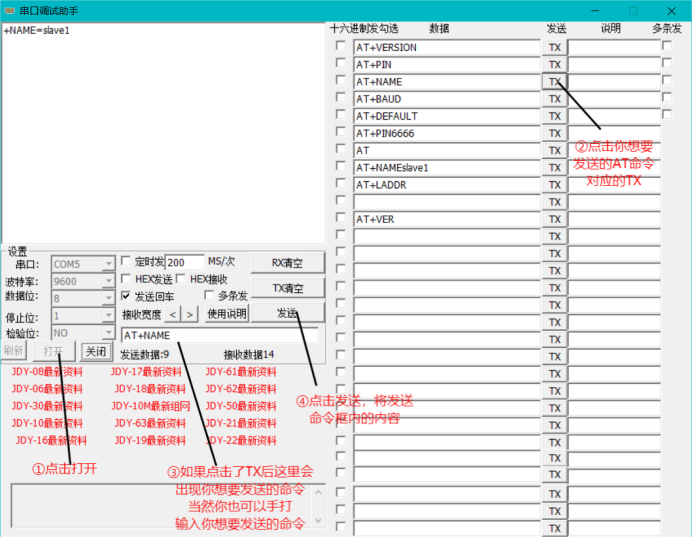Screen dimensions: 692x537
Task: Click the TX button beside AT+PIN
Action: (x=555, y=64)
